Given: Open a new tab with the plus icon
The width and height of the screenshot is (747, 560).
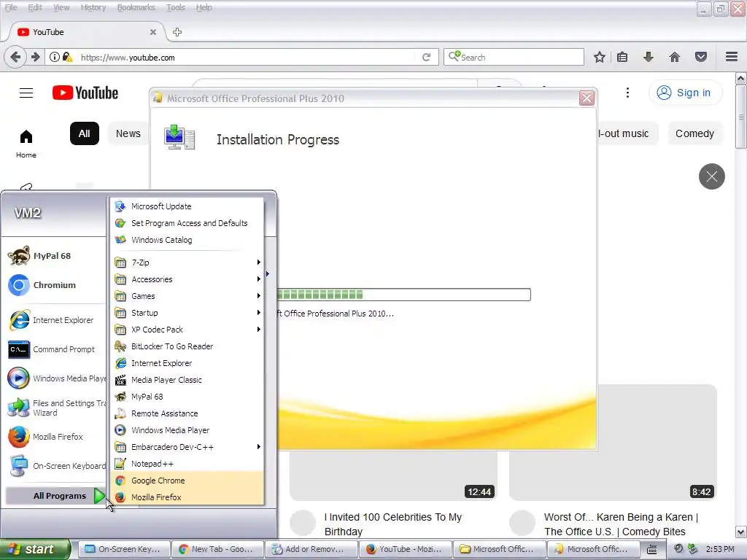Looking at the screenshot, I should click(x=177, y=32).
